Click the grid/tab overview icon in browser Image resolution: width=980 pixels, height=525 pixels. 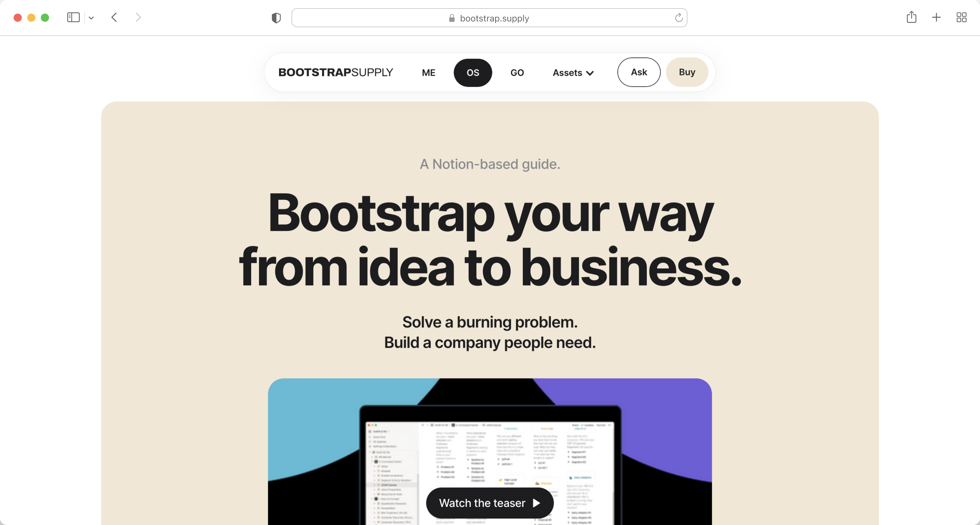[x=962, y=17]
